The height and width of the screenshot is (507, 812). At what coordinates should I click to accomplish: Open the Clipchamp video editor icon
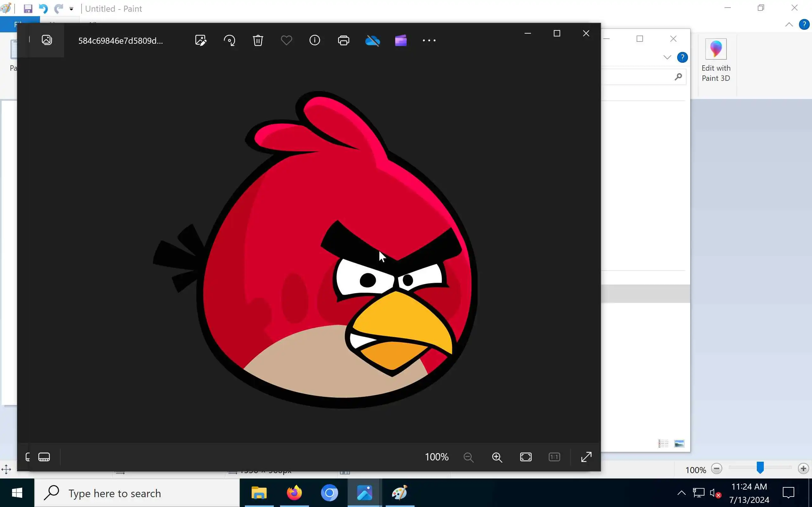click(401, 41)
